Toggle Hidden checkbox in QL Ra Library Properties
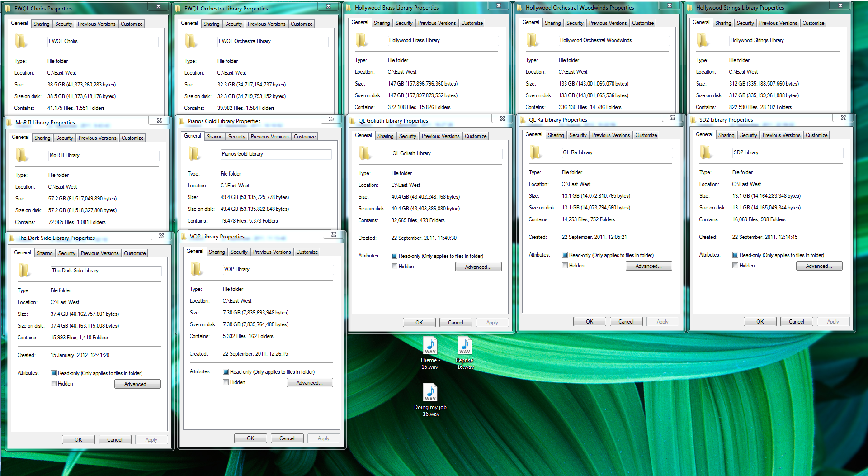The width and height of the screenshot is (868, 476). [565, 266]
